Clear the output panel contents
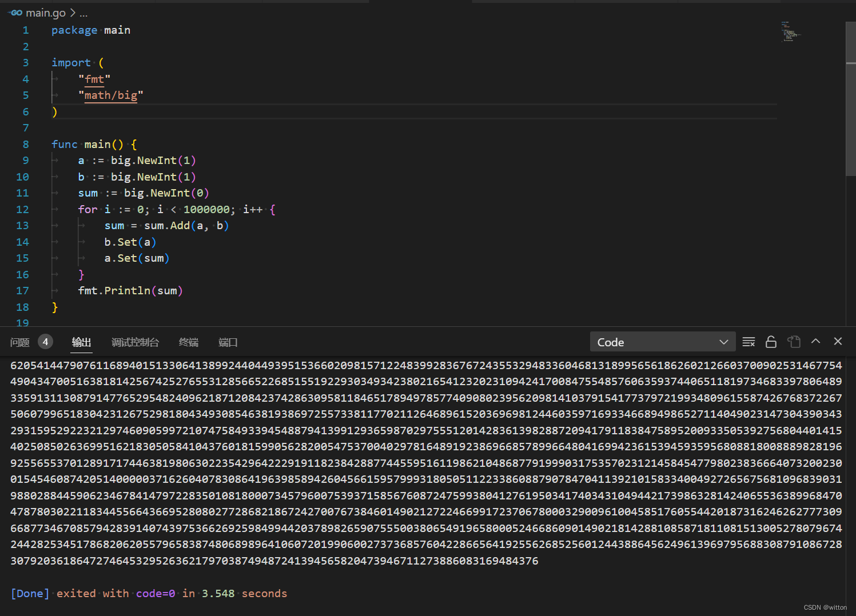Screen dimensions: 856x616 coord(748,342)
